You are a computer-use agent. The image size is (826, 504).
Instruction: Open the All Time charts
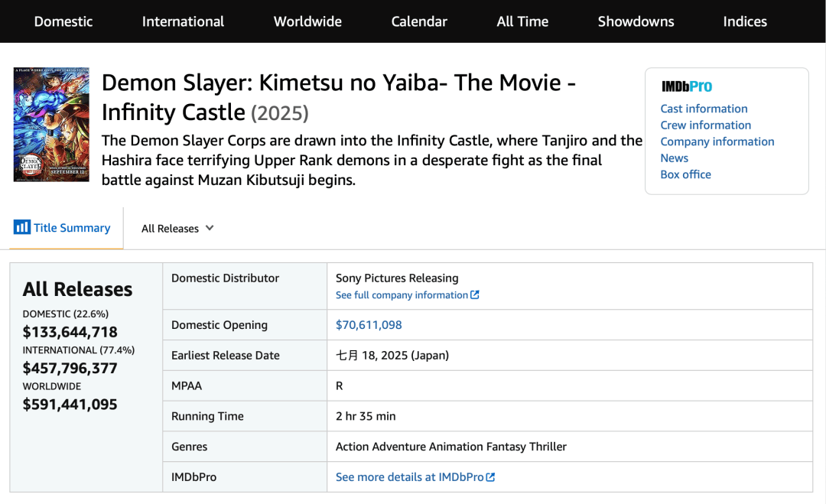tap(522, 21)
